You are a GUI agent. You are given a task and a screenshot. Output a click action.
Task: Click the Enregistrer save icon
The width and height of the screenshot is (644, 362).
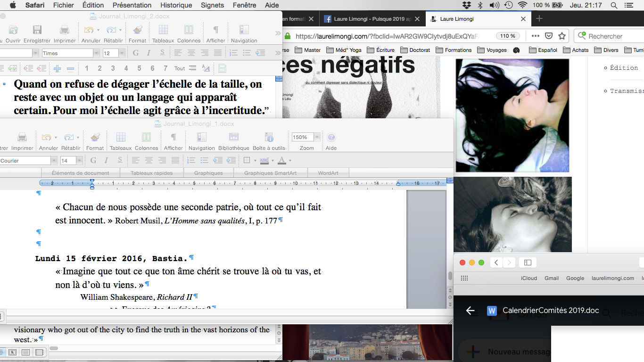point(37,30)
